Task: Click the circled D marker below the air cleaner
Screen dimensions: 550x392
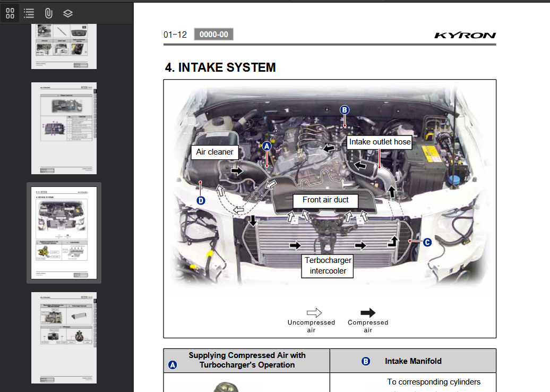Action: click(201, 200)
